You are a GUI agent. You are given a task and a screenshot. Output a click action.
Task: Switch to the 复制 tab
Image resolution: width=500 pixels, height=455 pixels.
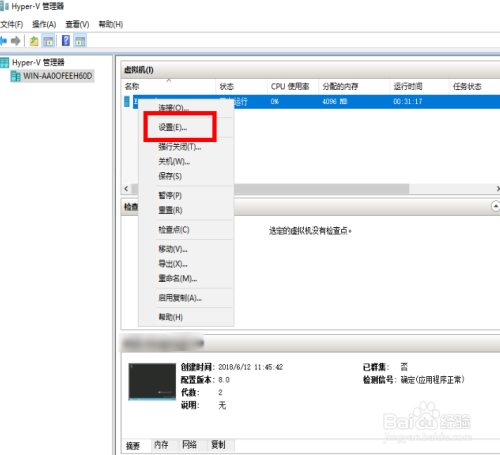click(218, 445)
